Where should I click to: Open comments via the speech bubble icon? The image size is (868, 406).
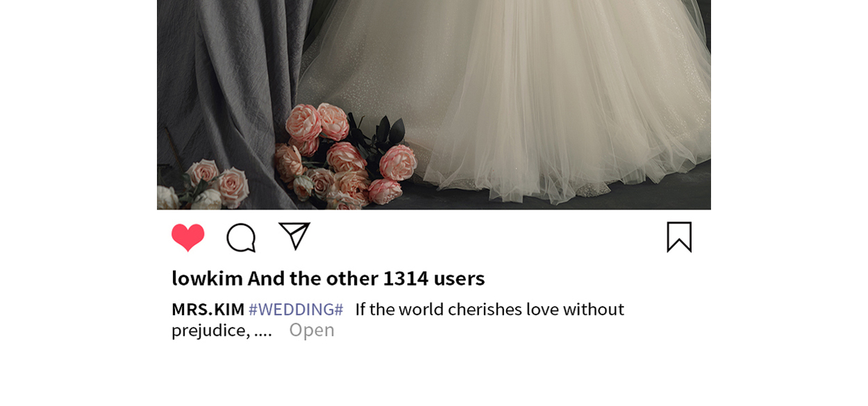tap(241, 237)
